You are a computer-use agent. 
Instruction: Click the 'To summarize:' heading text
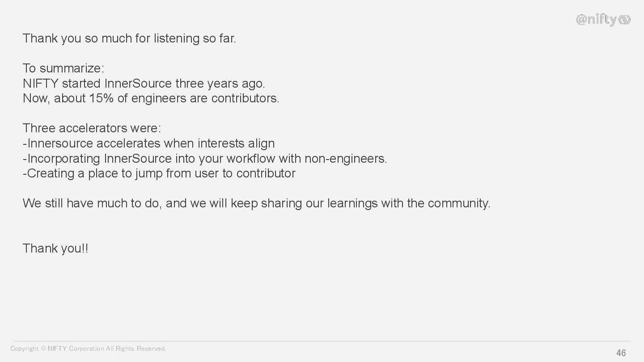tap(63, 68)
